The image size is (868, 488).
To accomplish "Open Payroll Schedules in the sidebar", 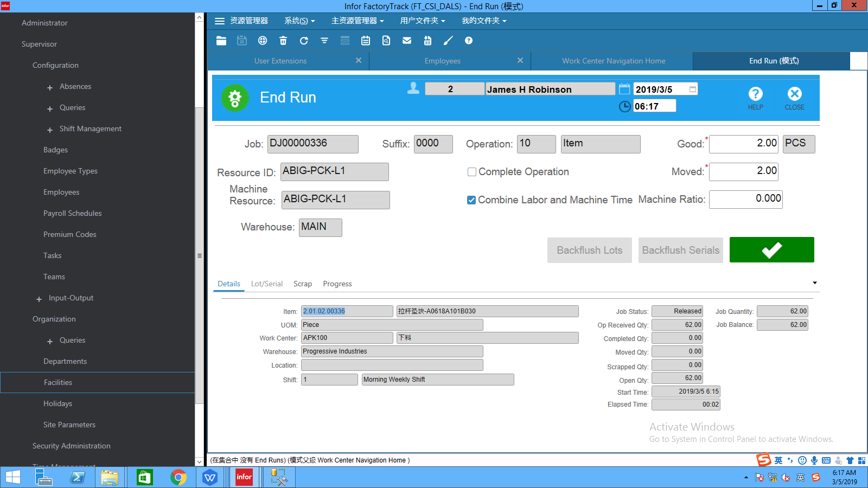I will 73,213.
